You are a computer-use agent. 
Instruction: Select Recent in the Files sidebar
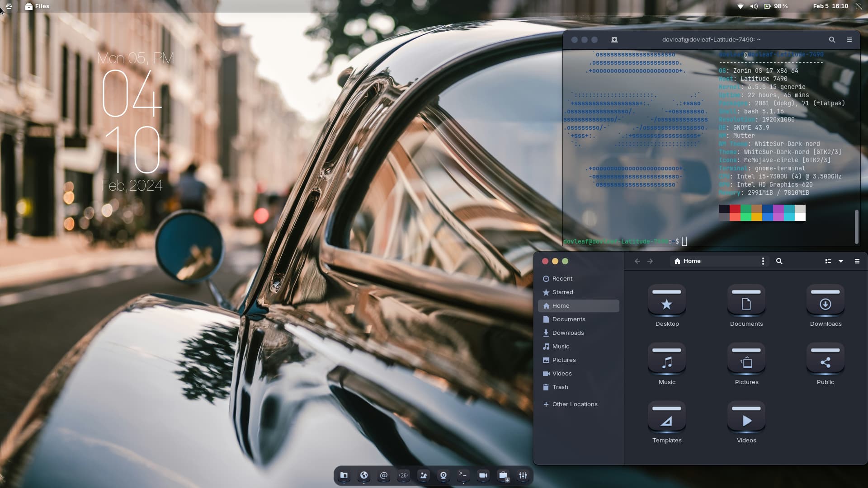point(579,279)
